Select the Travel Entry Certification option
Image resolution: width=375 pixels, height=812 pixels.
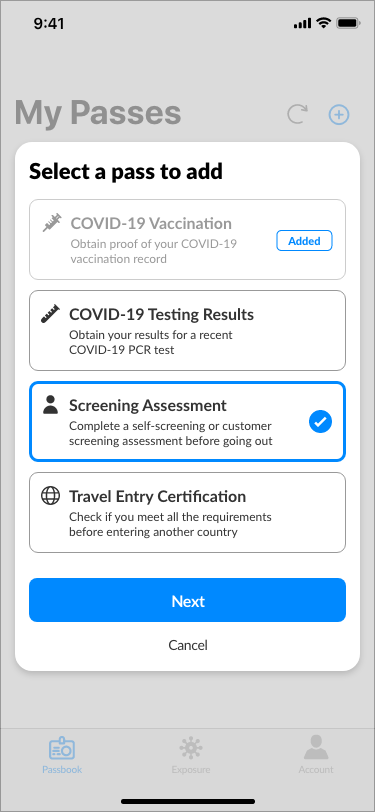188,513
